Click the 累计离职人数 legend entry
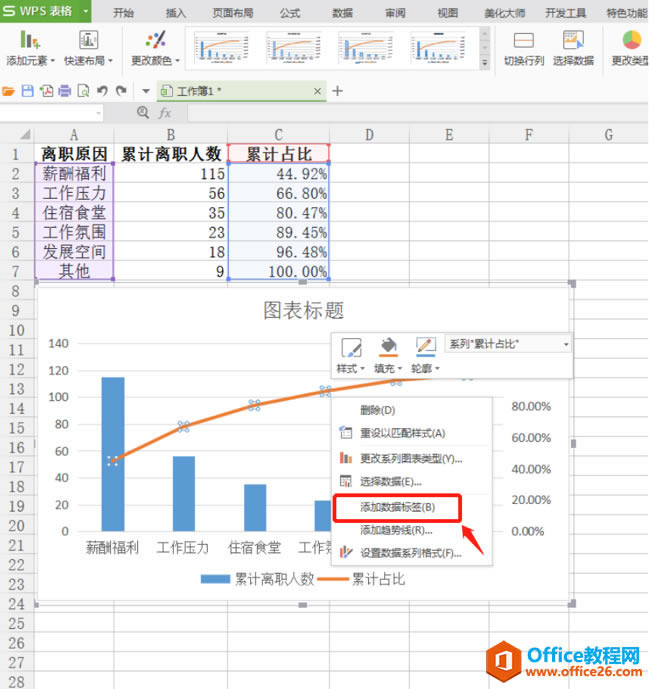 pyautogui.click(x=257, y=579)
